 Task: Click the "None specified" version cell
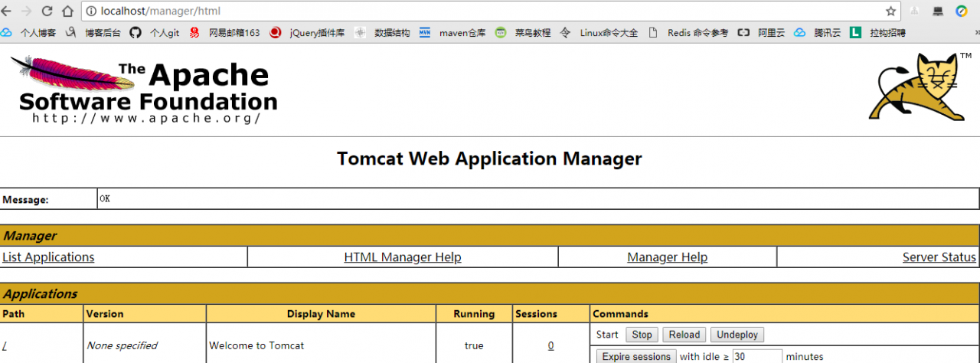(122, 345)
